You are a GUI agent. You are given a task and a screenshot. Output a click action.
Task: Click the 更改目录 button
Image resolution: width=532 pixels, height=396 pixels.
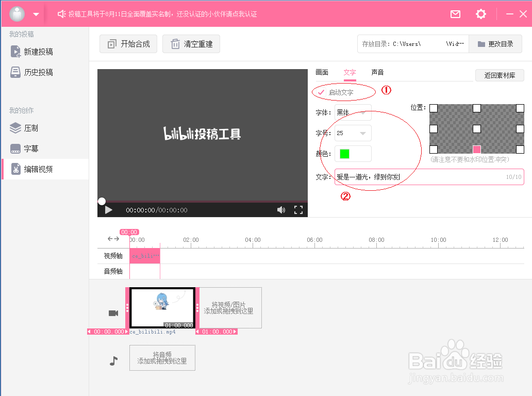495,44
